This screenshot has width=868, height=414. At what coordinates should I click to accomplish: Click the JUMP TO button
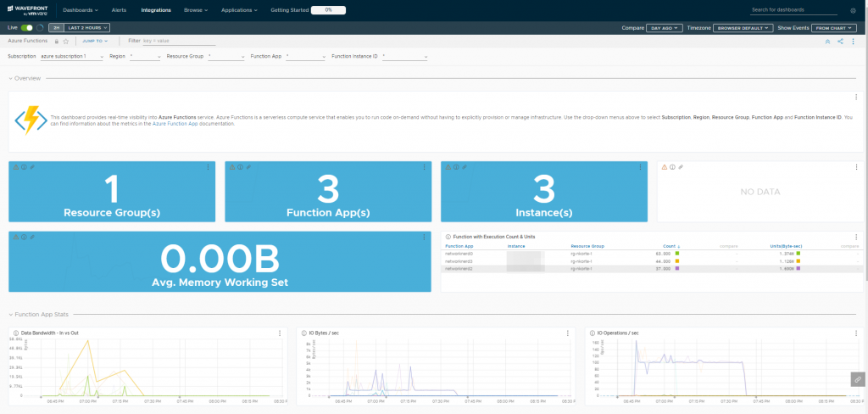point(95,41)
